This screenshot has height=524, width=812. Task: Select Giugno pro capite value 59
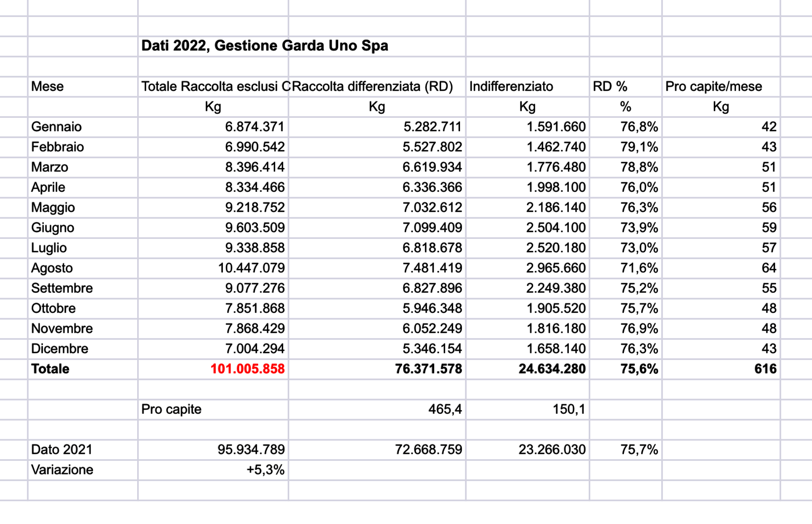tap(769, 228)
